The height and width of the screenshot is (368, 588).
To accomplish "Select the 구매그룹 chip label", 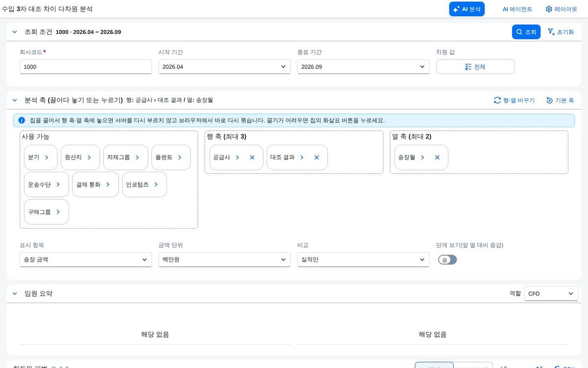I will tap(39, 212).
